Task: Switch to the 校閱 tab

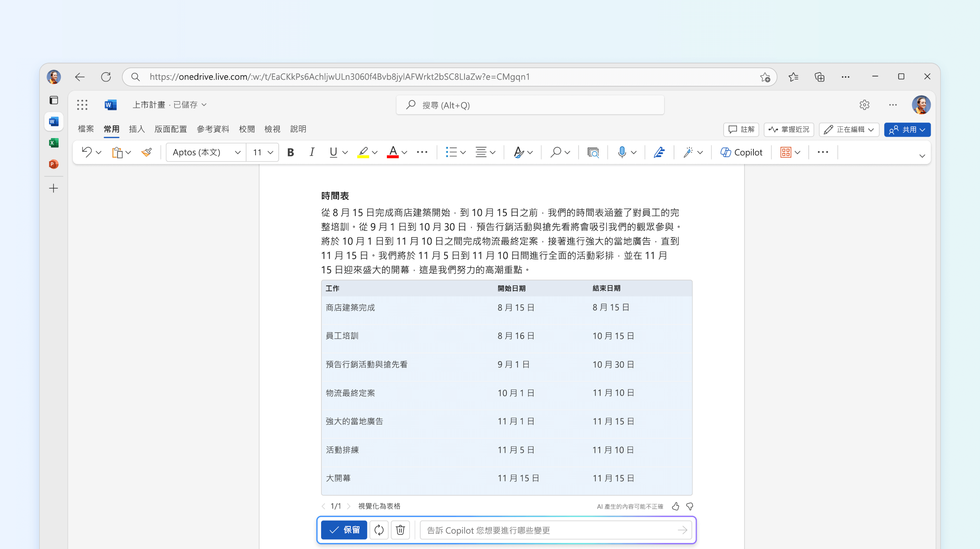Action: coord(247,129)
